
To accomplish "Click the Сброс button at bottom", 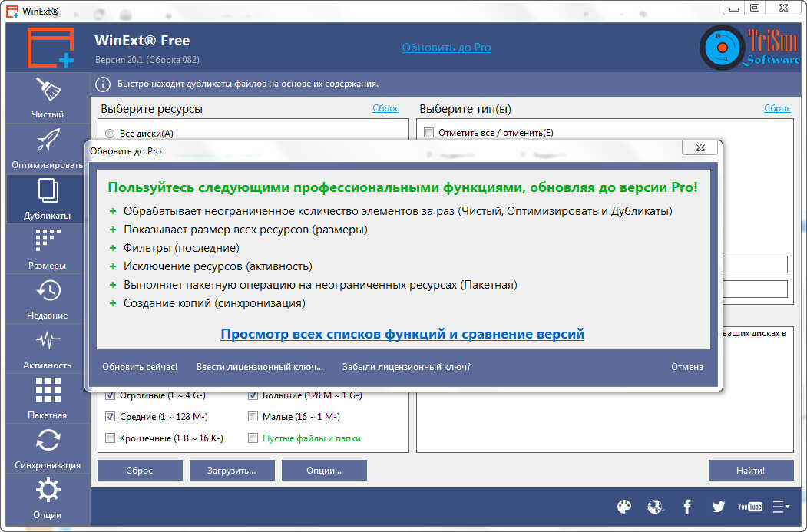I will point(140,471).
